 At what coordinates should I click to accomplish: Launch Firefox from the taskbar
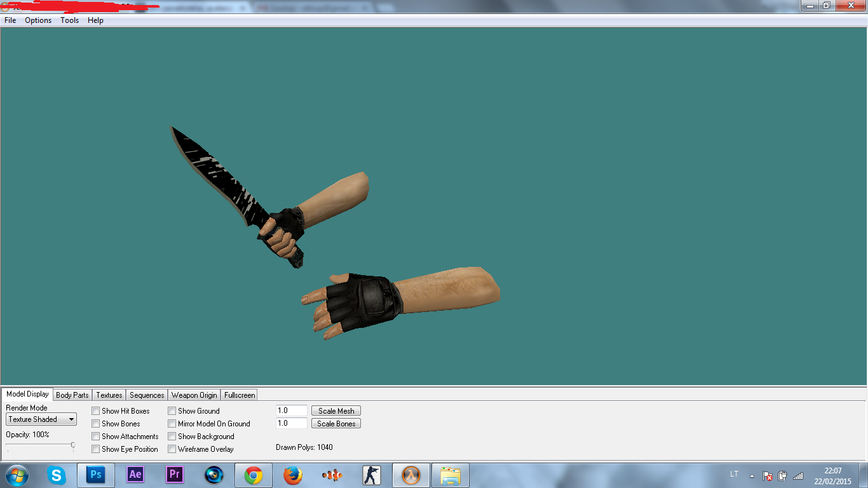293,475
